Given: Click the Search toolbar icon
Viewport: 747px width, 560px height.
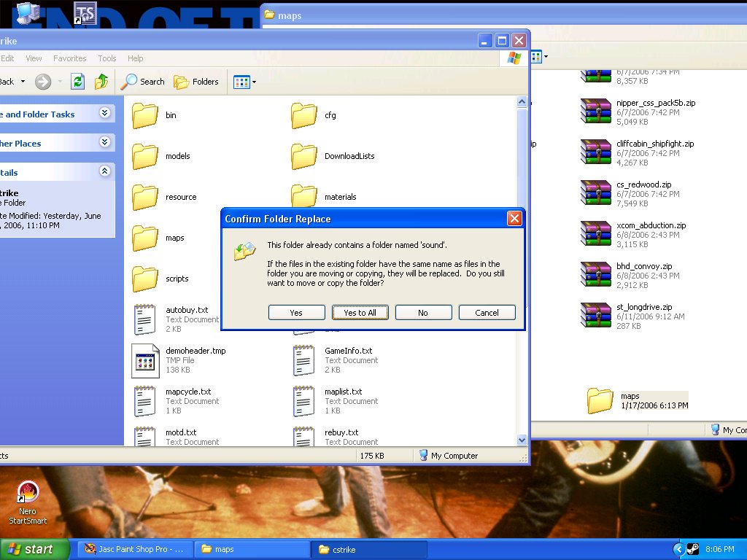Looking at the screenshot, I should coord(143,82).
